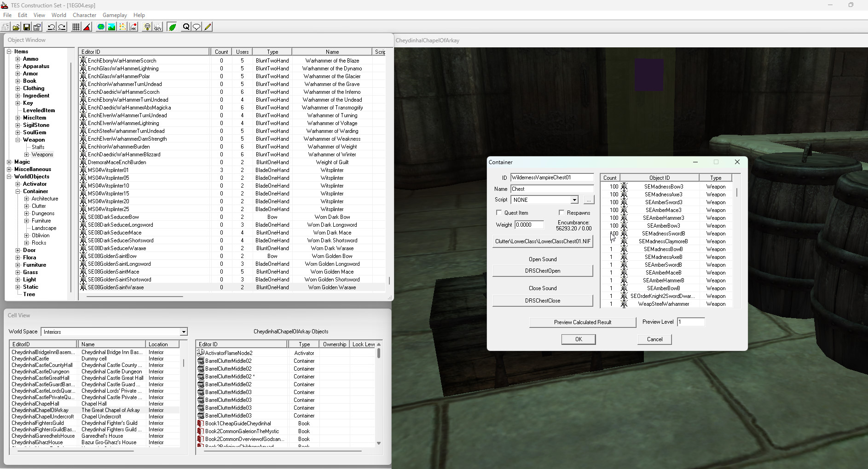Viewport: 868px width, 469px height.
Task: Expand the Ammo category
Action: 18,59
